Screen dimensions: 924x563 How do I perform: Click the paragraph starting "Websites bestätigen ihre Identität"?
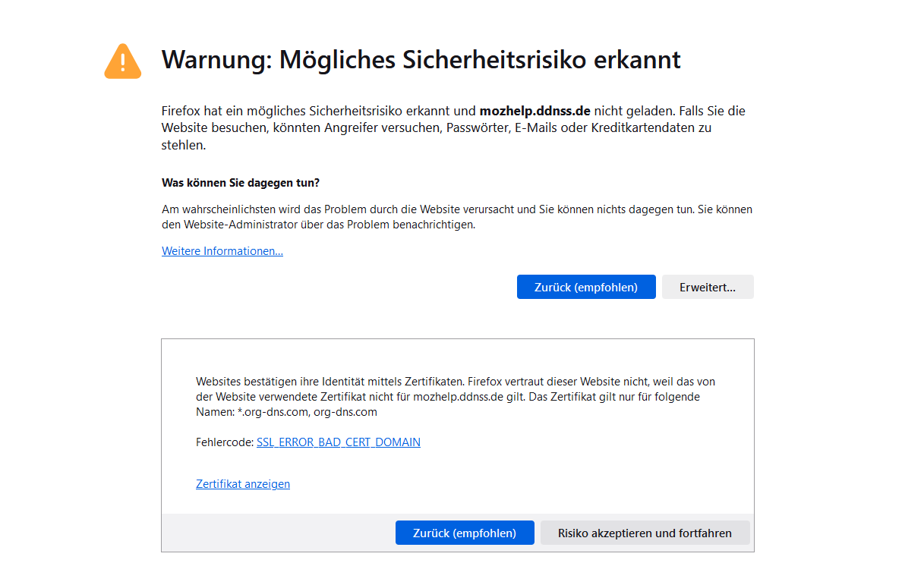pos(456,397)
